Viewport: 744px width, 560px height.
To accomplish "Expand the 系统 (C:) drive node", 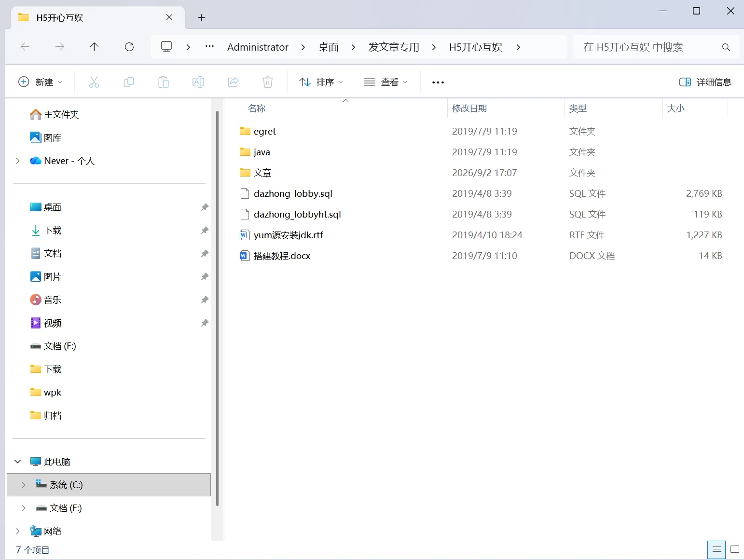I will pos(24,485).
